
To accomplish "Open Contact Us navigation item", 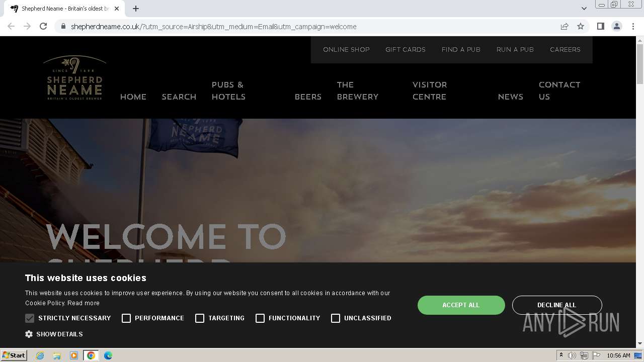I will pos(559,90).
